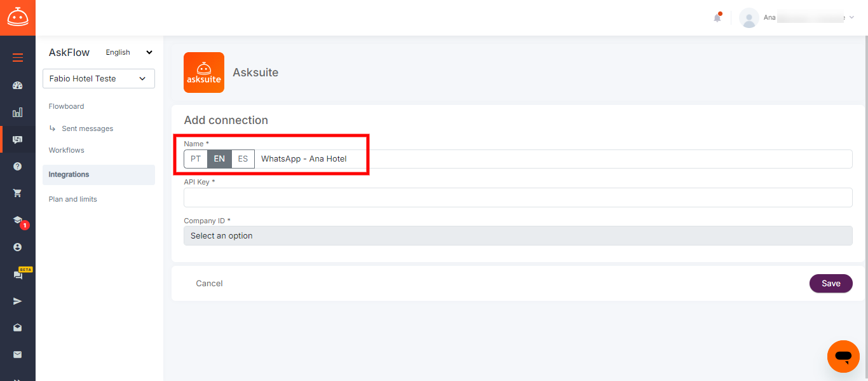Select ES language for Name field

coord(243,159)
